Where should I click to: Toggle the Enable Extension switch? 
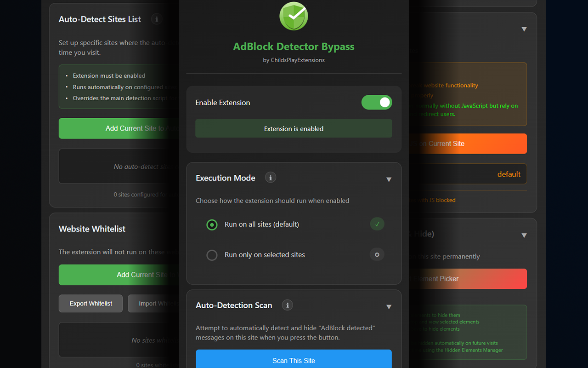pos(377,102)
